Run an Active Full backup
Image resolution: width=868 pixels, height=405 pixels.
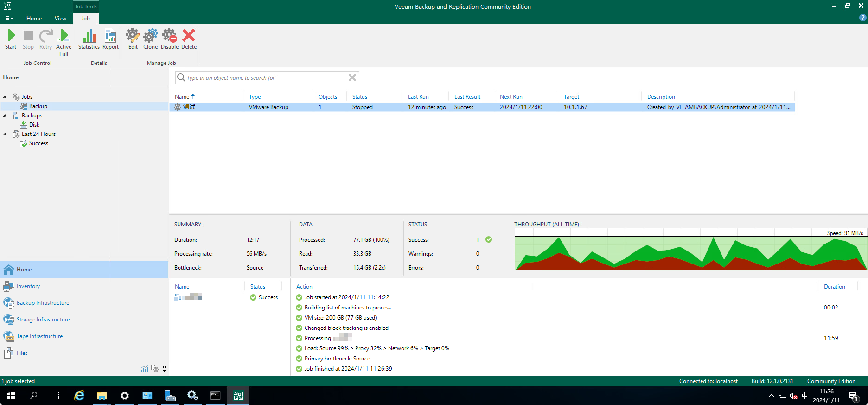(64, 43)
